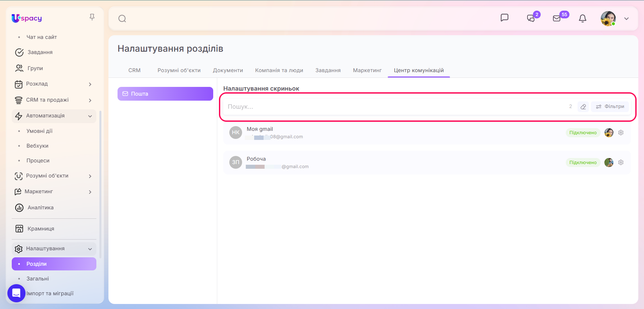Click the ЗП avatar circle
Image resolution: width=644 pixels, height=309 pixels.
coord(236,162)
